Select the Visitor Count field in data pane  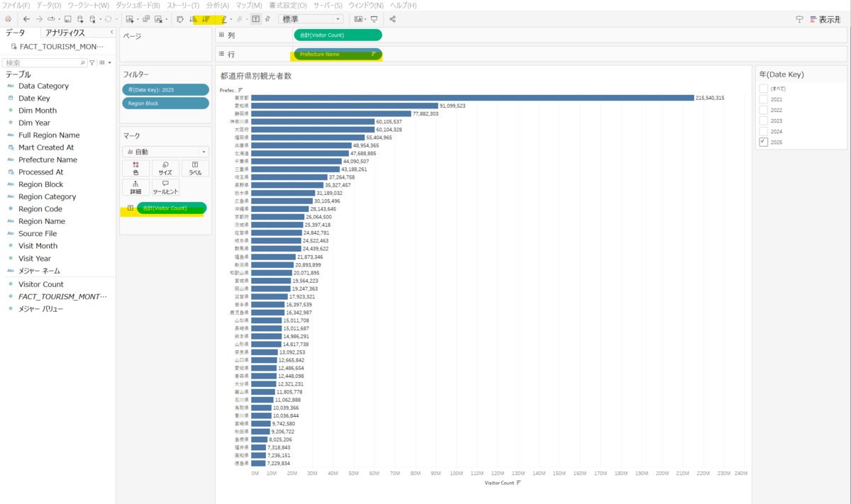[x=40, y=284]
